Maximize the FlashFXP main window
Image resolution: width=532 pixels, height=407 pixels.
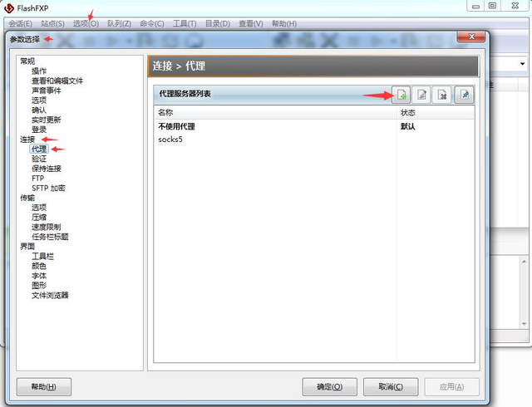[x=492, y=6]
